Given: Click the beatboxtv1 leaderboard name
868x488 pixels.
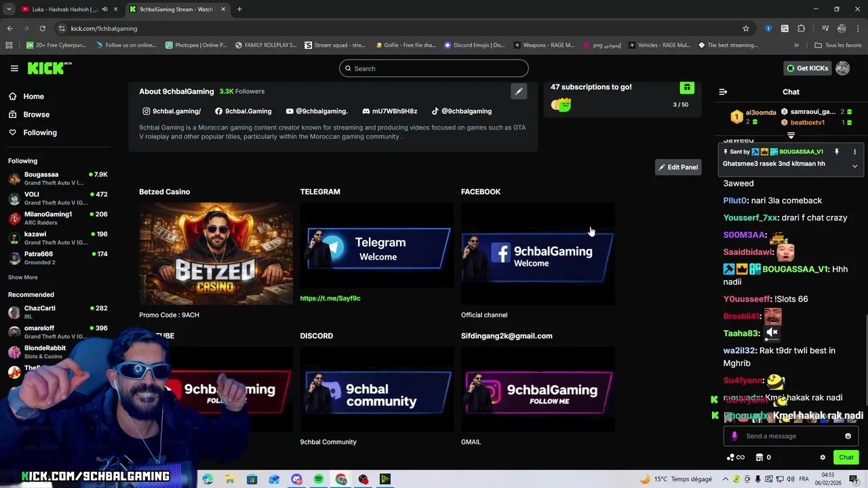Looking at the screenshot, I should pos(807,123).
